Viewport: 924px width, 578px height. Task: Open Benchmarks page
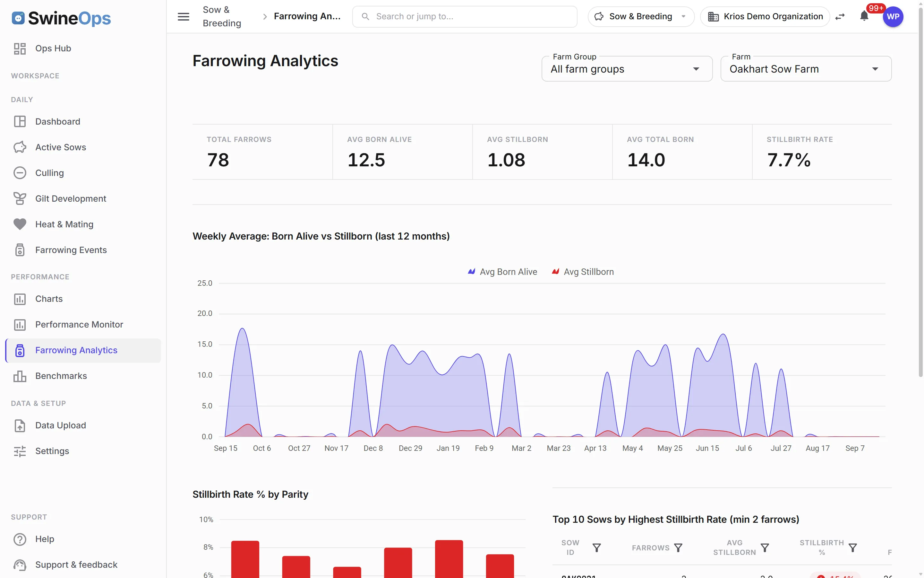pyautogui.click(x=83, y=376)
